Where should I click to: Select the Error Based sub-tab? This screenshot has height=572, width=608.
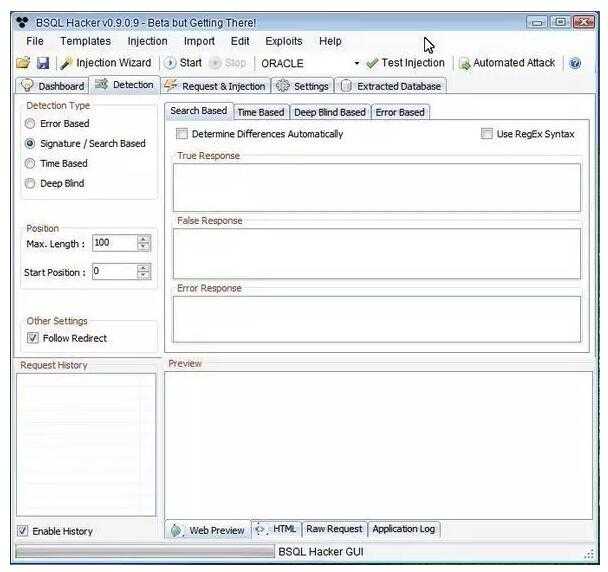[x=400, y=112]
